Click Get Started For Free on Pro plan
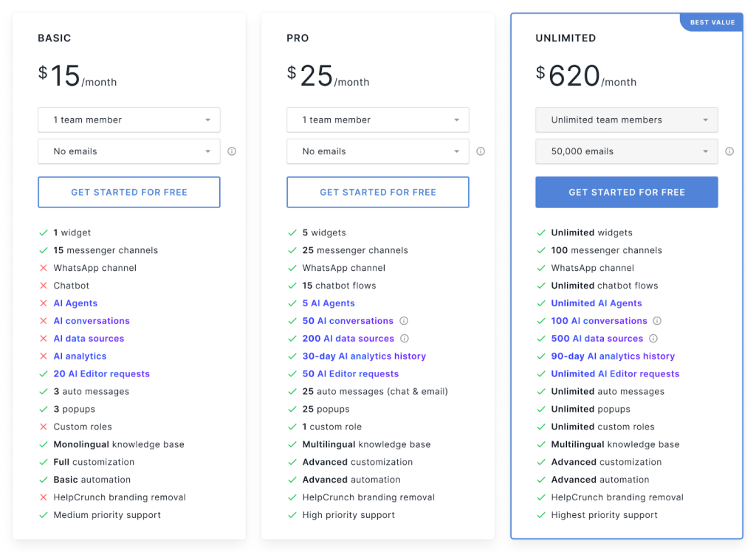 pos(377,192)
